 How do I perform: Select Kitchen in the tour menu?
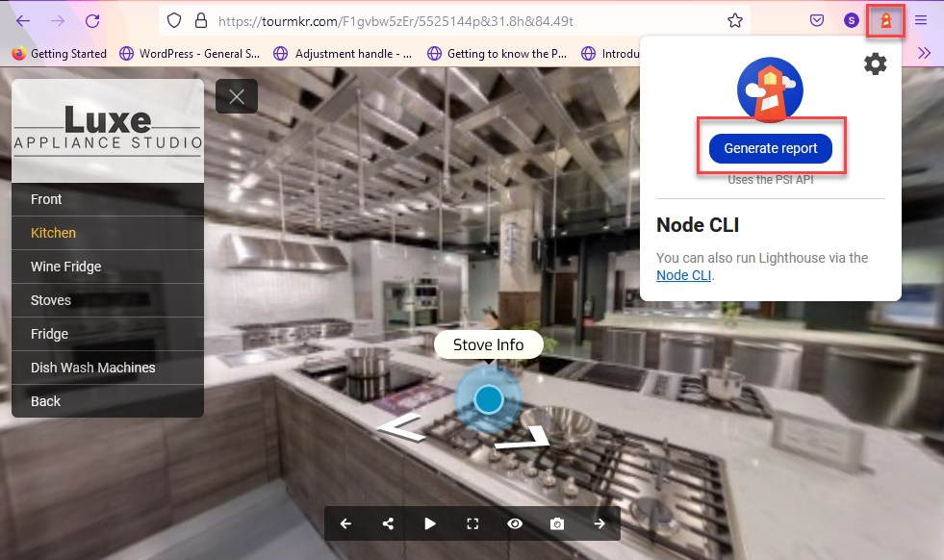click(108, 233)
